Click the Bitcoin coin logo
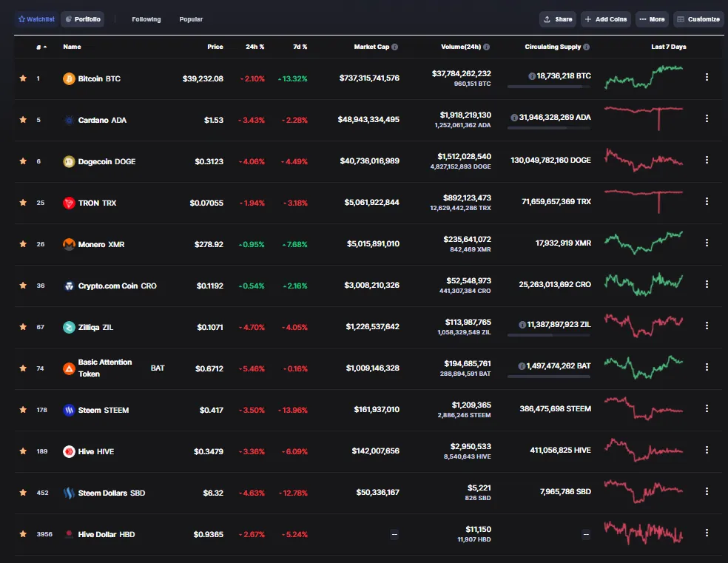The height and width of the screenshot is (563, 728). (69, 78)
